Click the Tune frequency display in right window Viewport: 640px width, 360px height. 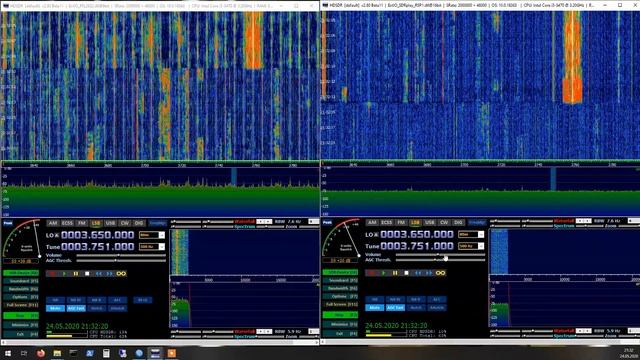tap(417, 246)
